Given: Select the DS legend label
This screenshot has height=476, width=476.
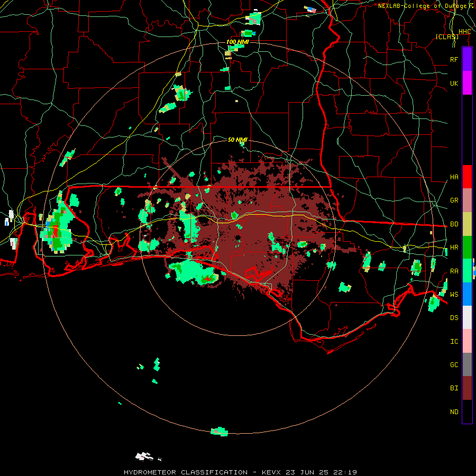Looking at the screenshot, I should click(454, 318).
